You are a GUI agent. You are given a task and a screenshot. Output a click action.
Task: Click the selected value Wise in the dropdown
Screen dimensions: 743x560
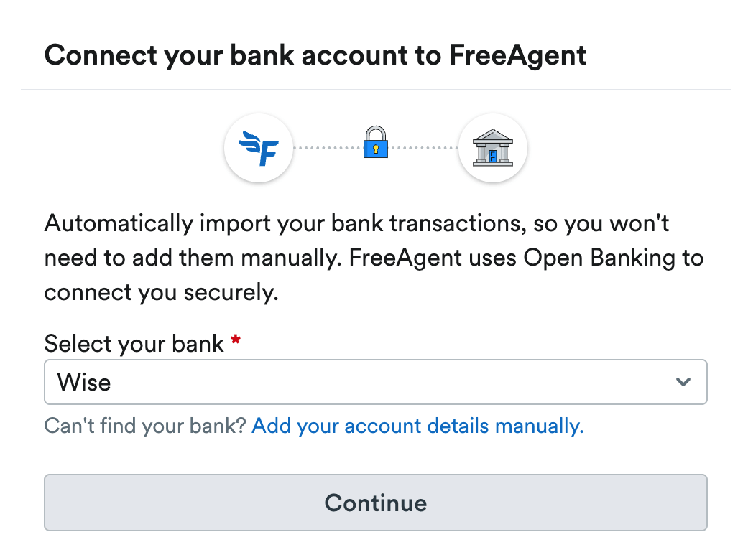coord(84,382)
